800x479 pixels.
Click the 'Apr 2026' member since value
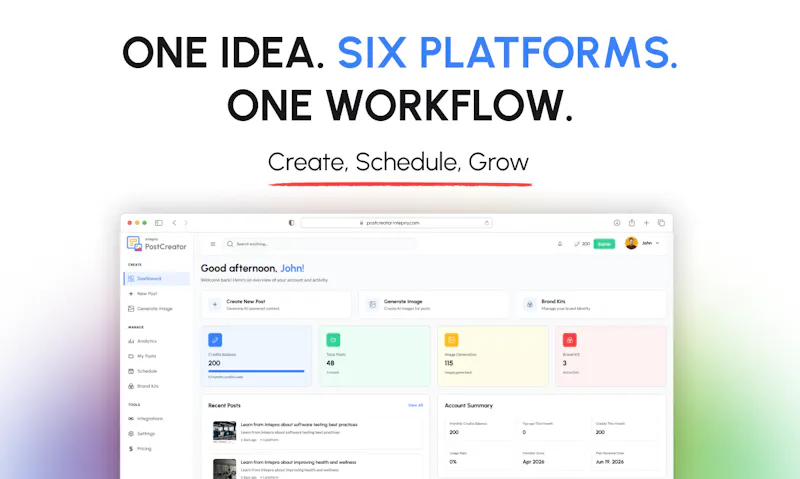click(533, 462)
